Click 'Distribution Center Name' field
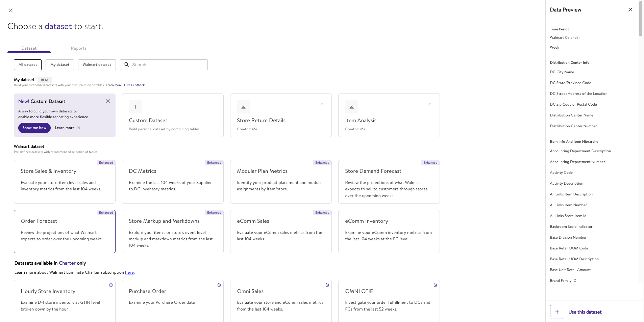 pyautogui.click(x=571, y=115)
